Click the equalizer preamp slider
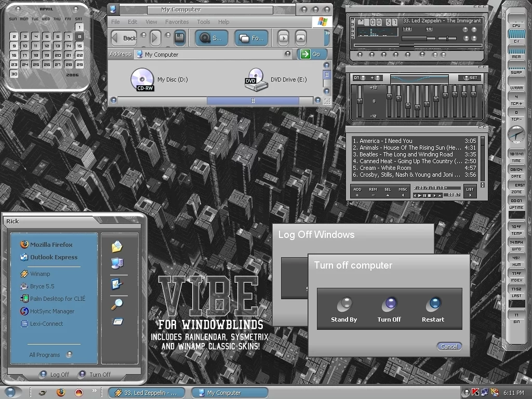This screenshot has width=532, height=399. [x=359, y=101]
